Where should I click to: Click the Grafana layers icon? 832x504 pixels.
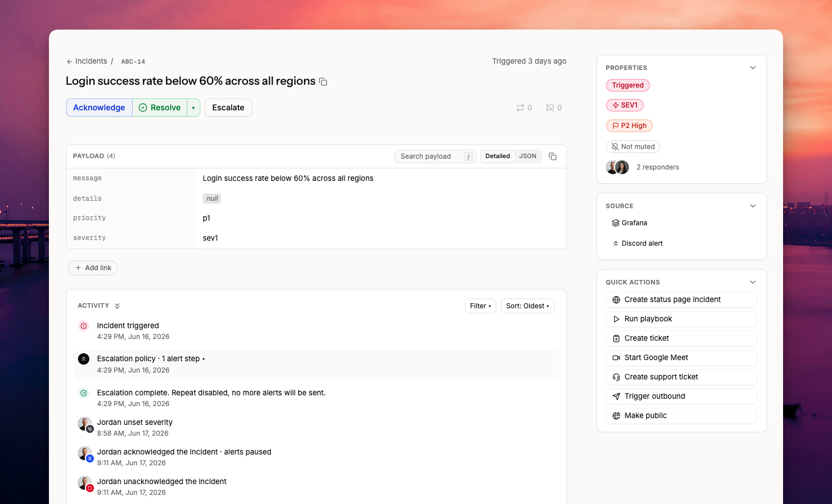click(615, 223)
